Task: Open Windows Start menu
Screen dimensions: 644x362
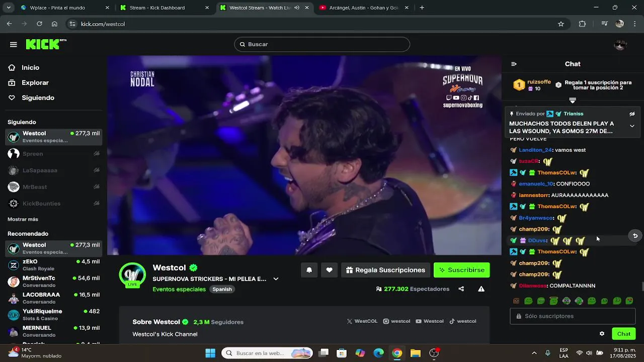Action: tap(210, 353)
